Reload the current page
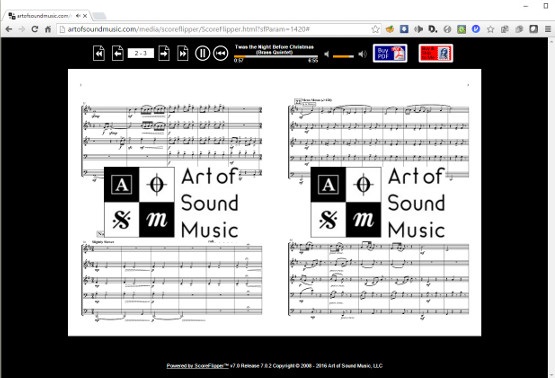The width and height of the screenshot is (555, 378). 34,29
